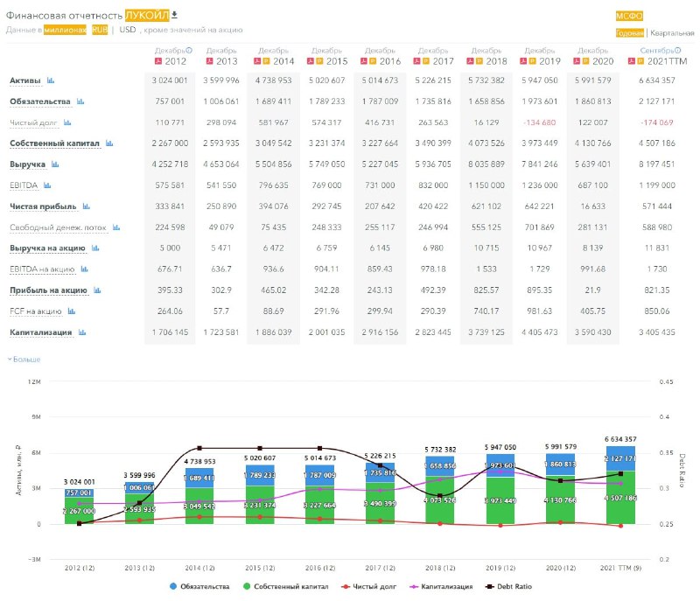This screenshot has height=601, width=700.
Task: Hide the Чистый долг line via the legend
Action: coord(368,586)
